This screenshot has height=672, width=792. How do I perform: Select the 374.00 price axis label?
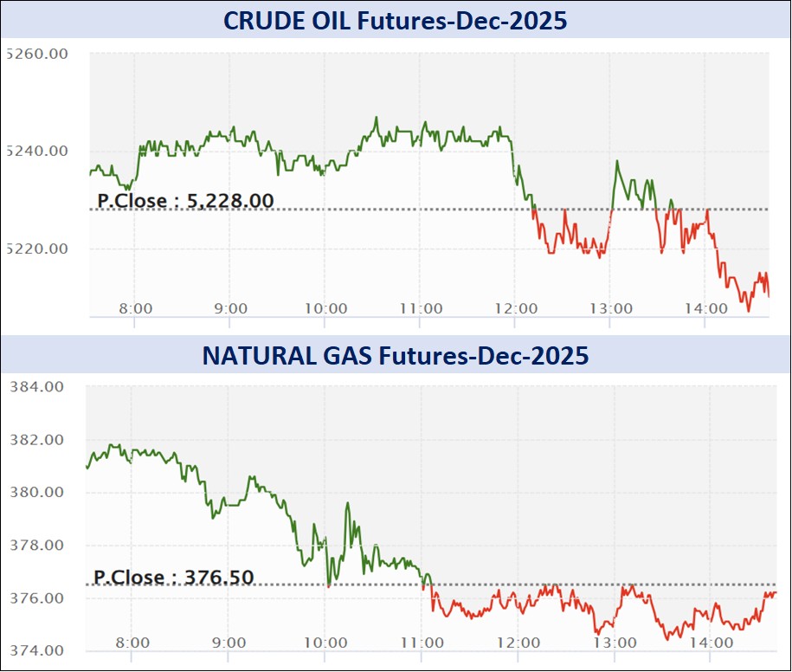(x=35, y=651)
